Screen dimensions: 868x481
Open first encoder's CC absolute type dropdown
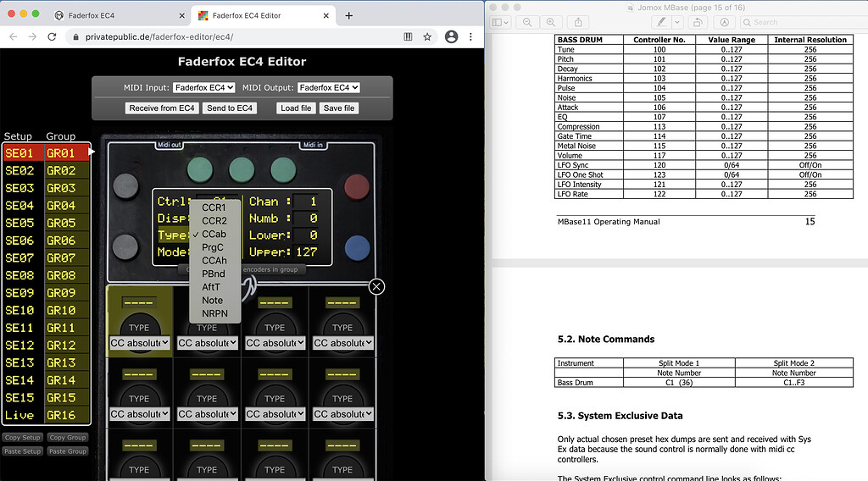click(140, 343)
